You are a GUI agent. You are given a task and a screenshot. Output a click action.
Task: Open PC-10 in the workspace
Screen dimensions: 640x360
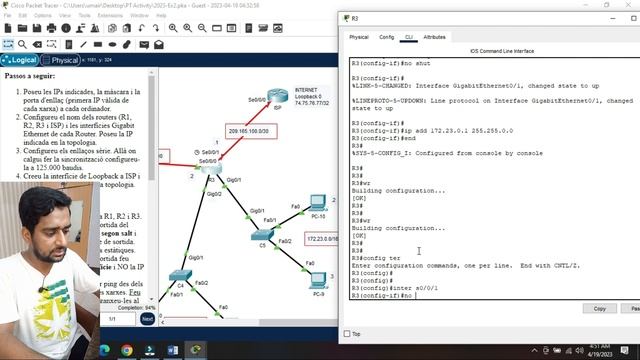[318, 203]
